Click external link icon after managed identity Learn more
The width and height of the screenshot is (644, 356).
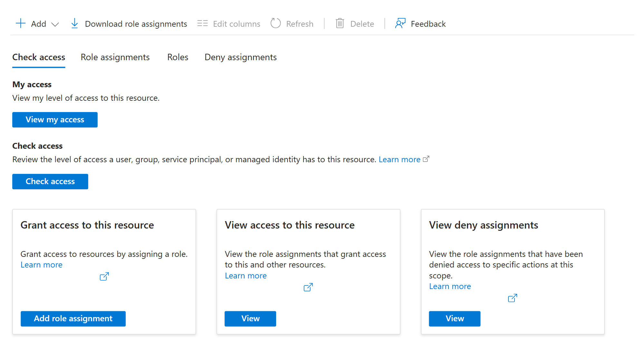426,159
